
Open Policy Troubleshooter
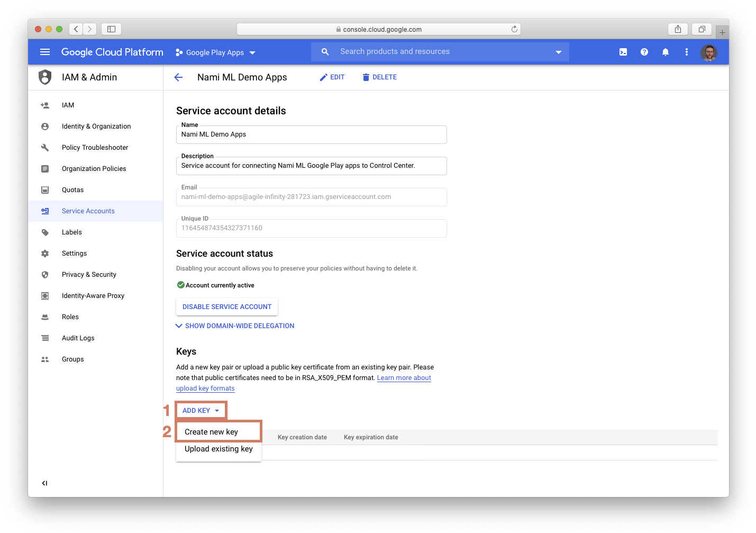[95, 148]
